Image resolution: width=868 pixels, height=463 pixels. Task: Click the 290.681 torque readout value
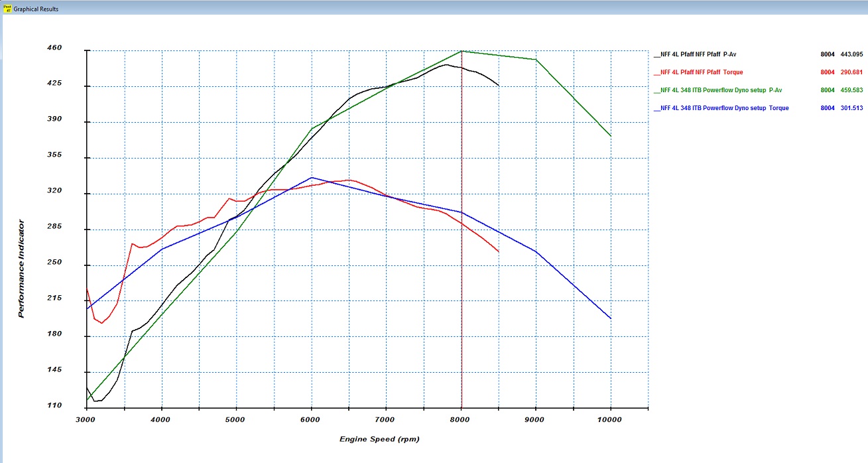click(x=851, y=72)
